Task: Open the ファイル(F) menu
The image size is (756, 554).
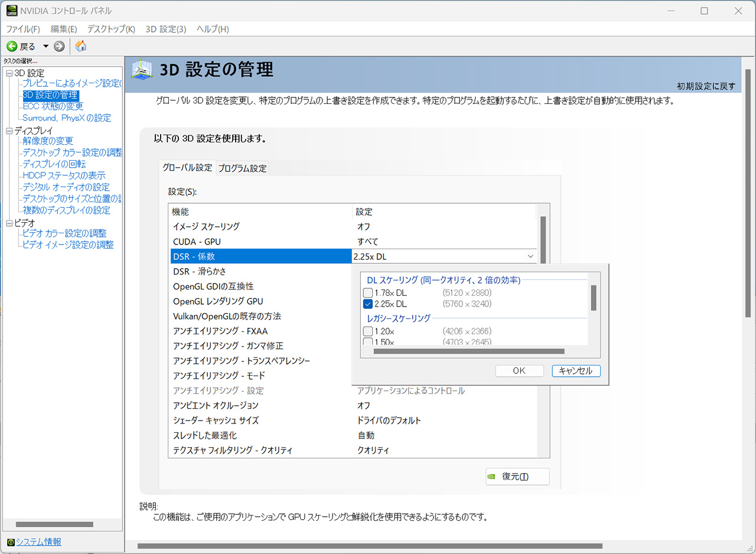Action: (x=23, y=29)
